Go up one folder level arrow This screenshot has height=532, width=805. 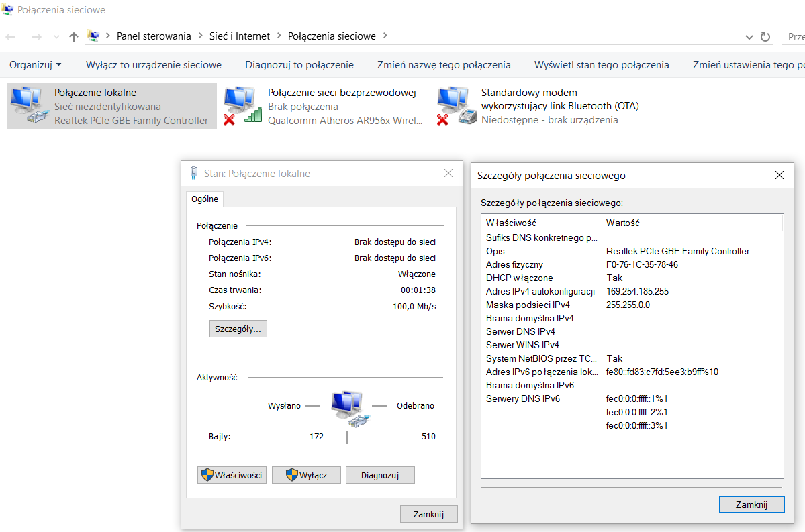(x=74, y=36)
